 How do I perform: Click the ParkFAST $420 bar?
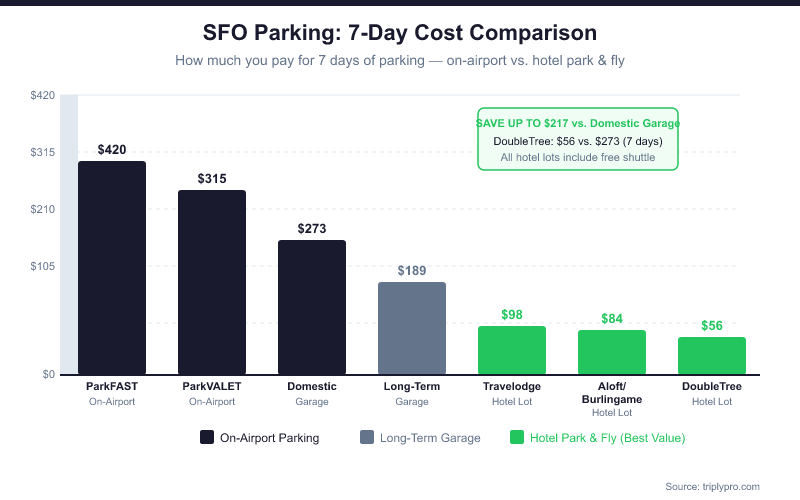(112, 267)
